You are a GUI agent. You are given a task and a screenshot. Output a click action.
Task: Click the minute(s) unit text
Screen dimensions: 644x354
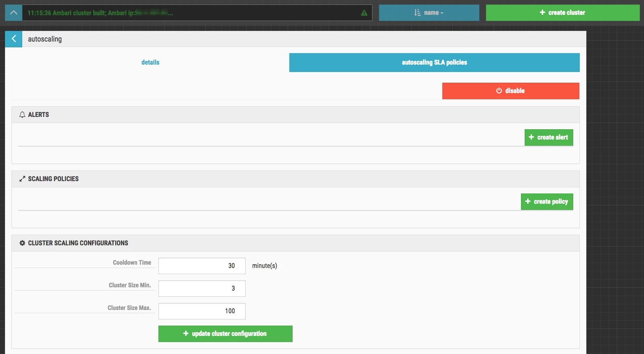coord(265,266)
